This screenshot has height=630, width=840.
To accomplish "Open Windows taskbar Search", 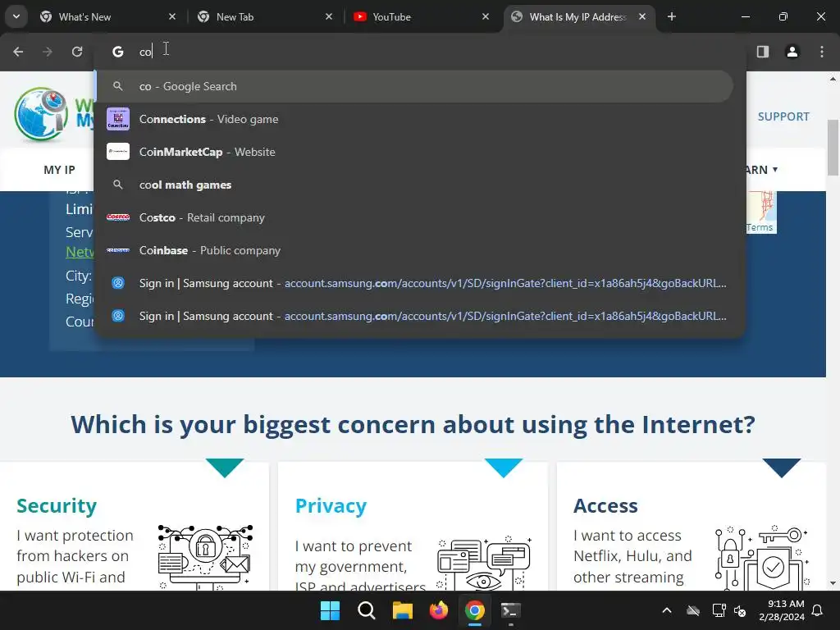I will click(x=367, y=610).
